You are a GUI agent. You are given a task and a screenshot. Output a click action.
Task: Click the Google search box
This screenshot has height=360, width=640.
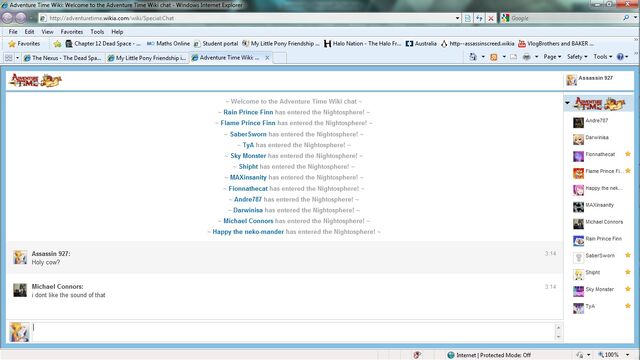(x=565, y=18)
